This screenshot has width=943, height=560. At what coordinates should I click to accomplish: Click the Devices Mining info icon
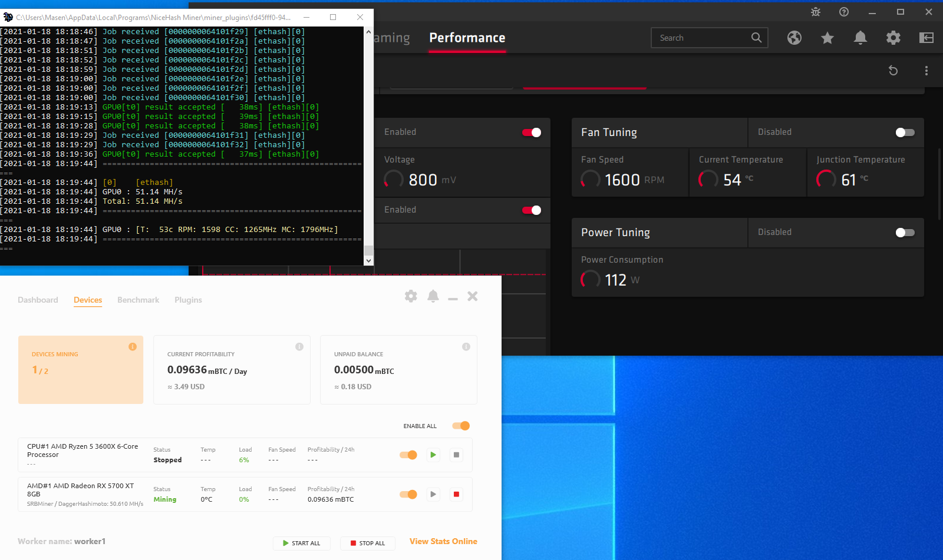133,347
